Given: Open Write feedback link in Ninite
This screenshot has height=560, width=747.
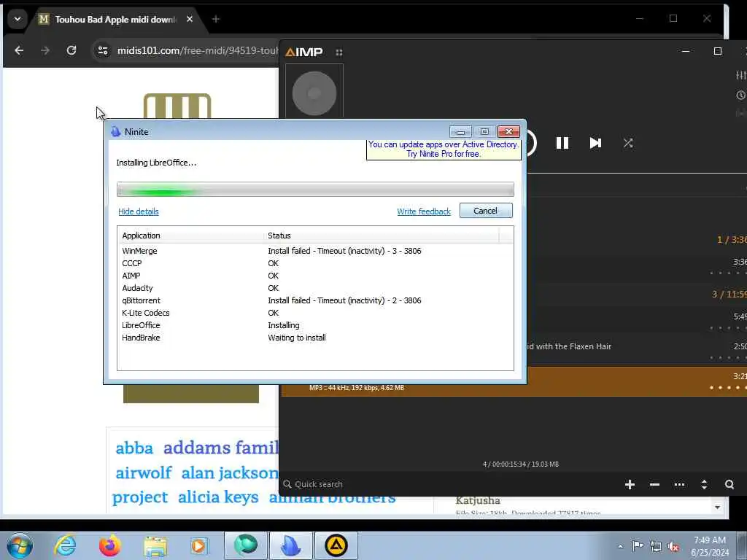Looking at the screenshot, I should click(424, 211).
